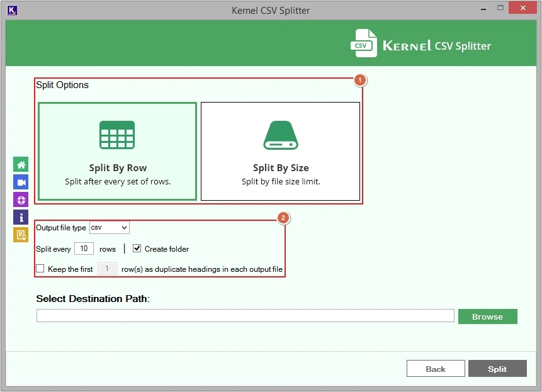The width and height of the screenshot is (542, 392).
Task: Click the Back button
Action: [x=436, y=369]
